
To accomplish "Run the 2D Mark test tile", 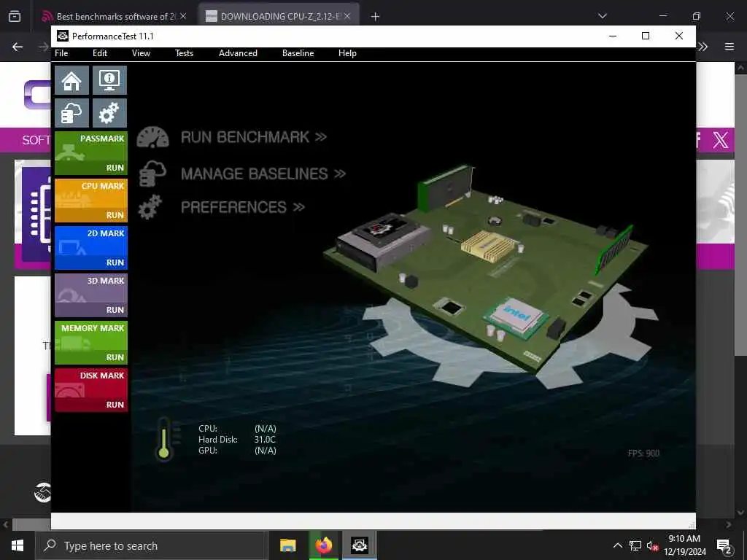I will coord(91,248).
